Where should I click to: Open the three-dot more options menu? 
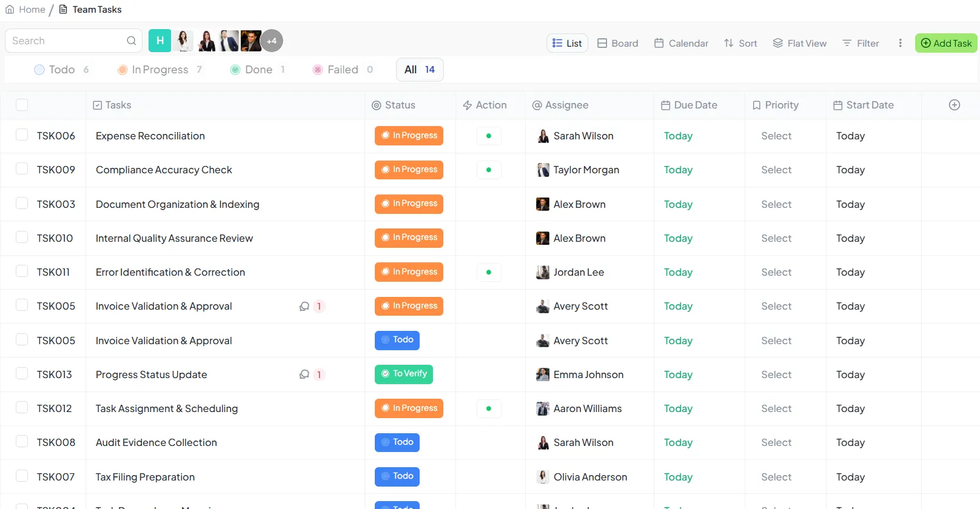coord(900,43)
